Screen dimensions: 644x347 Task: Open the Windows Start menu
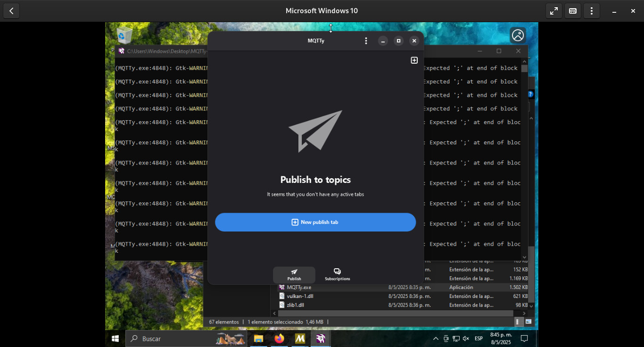(x=115, y=339)
